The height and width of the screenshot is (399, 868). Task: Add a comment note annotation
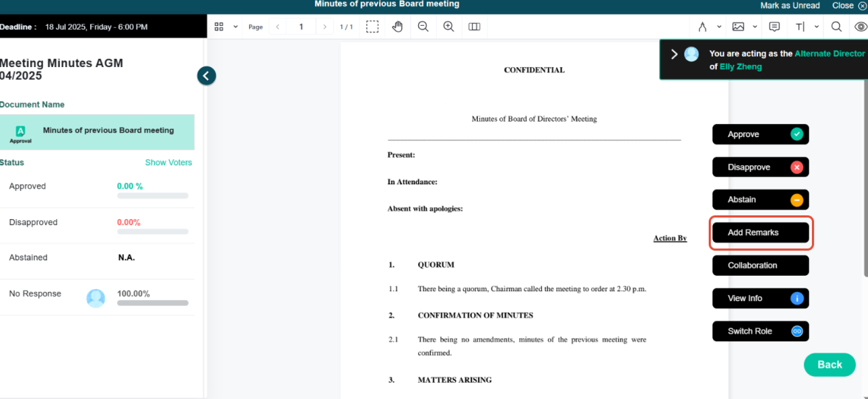[774, 27]
